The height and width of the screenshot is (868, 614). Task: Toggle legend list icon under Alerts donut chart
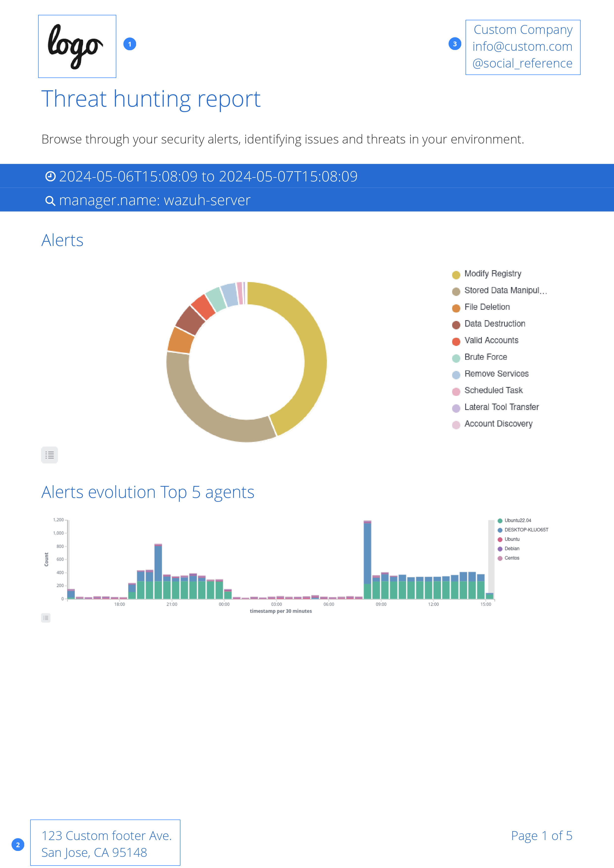(49, 455)
